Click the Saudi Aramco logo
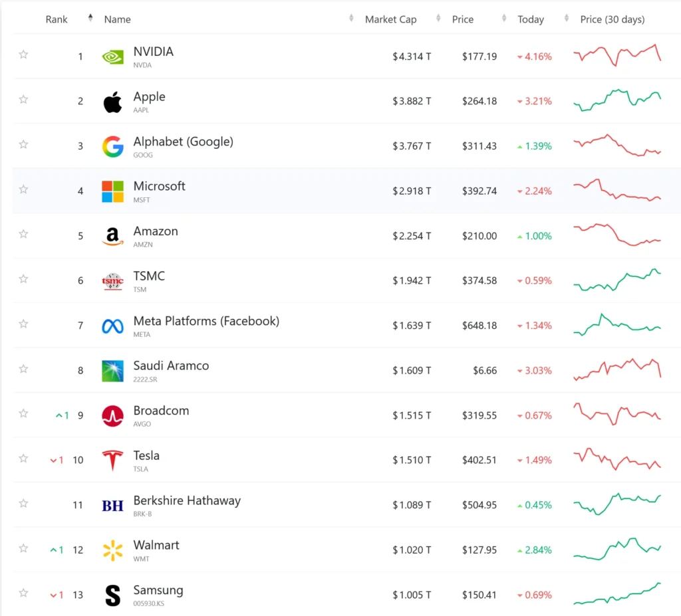Image resolution: width=681 pixels, height=616 pixels. tap(112, 371)
